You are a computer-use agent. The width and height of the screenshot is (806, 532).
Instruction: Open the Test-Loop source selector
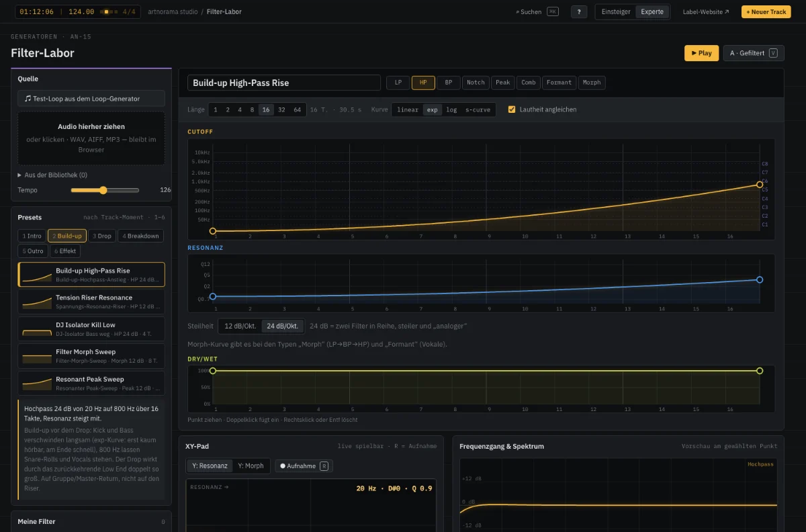[x=91, y=98]
